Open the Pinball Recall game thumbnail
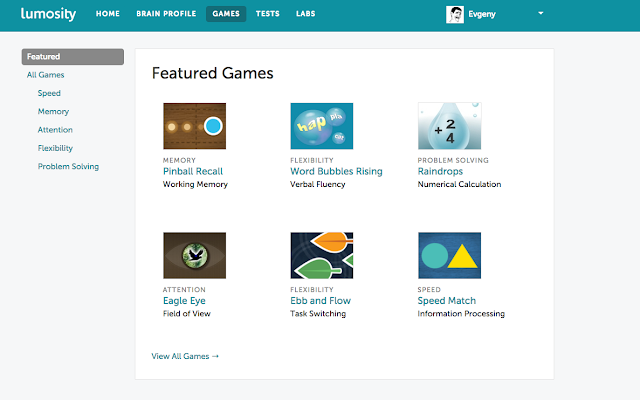The width and height of the screenshot is (640, 400). tap(195, 126)
